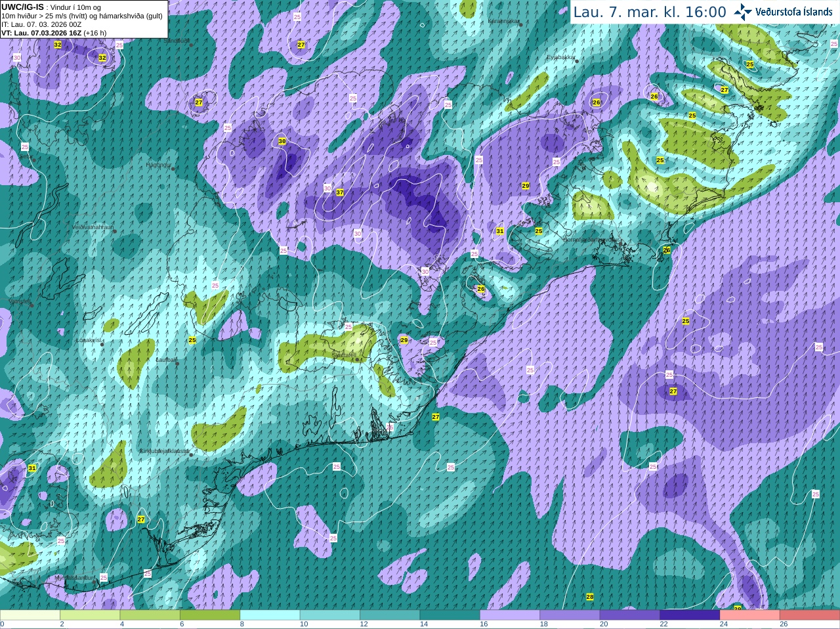This screenshot has width=840, height=629.
Task: Click the yellow 29 label near Skaftafell
Action: tap(404, 340)
